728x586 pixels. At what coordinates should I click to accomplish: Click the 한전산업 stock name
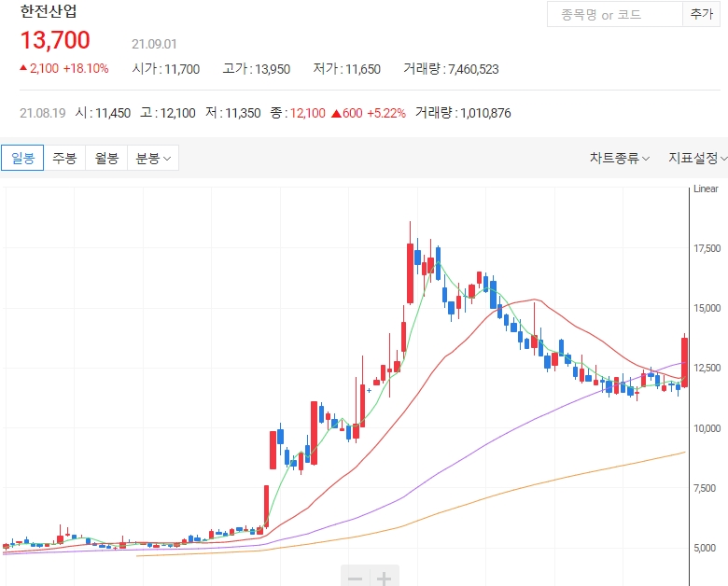click(49, 11)
